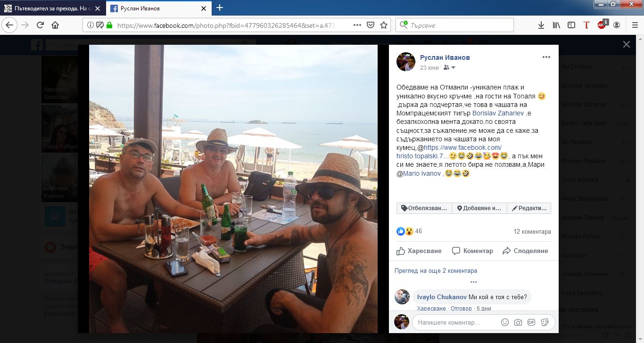This screenshot has height=343, width=644.
Task: Expand two more comments link
Action: click(x=436, y=271)
